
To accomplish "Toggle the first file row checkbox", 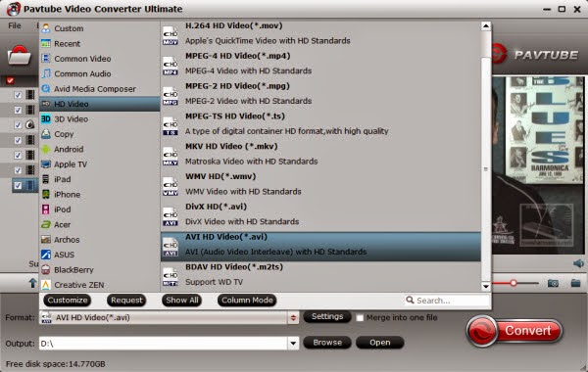I will point(18,95).
